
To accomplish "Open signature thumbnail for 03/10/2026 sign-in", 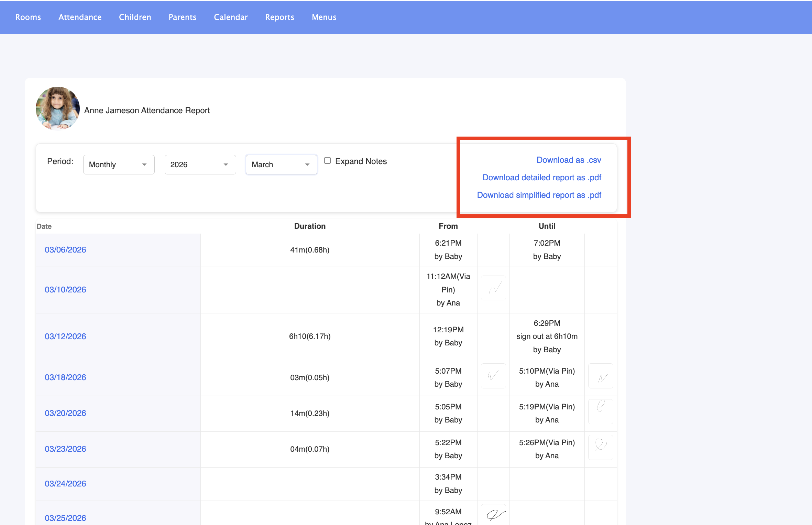I will pos(493,288).
